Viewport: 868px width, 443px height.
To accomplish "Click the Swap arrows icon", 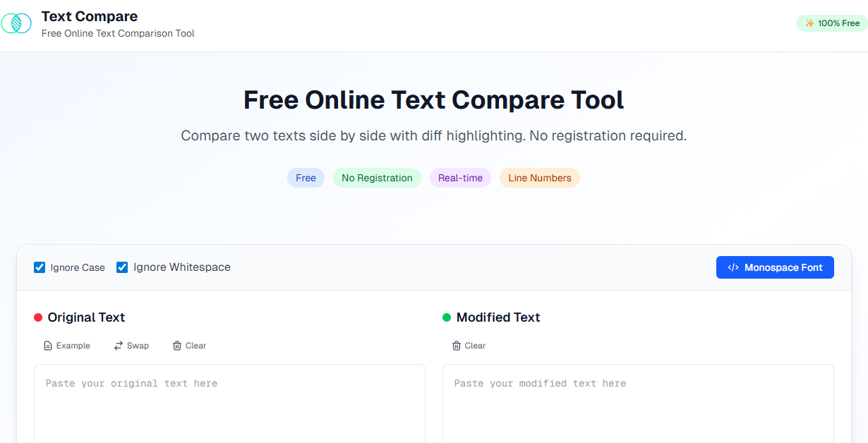I will tap(119, 346).
